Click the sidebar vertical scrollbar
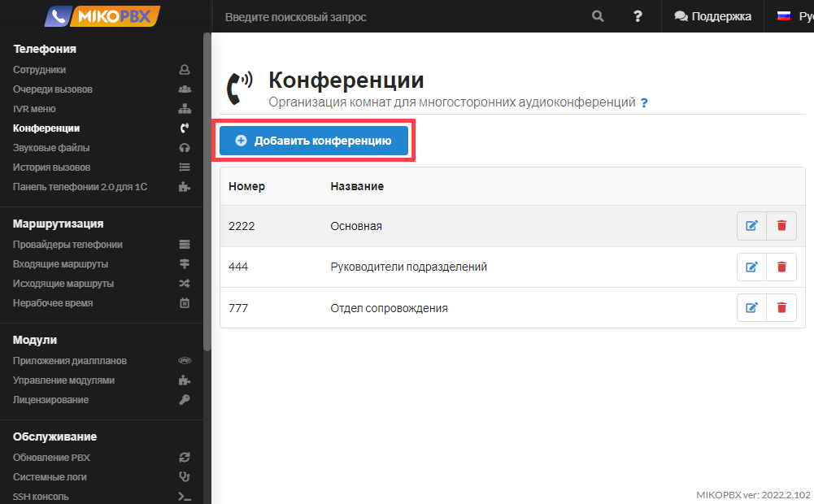The width and height of the screenshot is (814, 504). 207,195
